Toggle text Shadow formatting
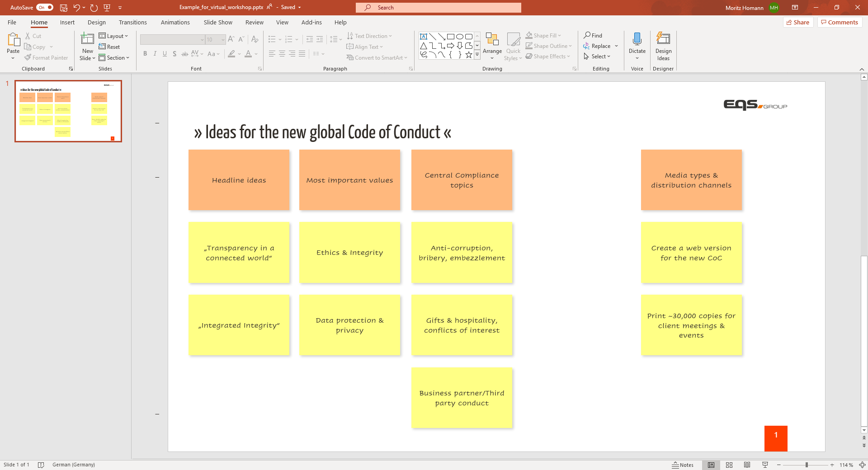 (x=175, y=54)
